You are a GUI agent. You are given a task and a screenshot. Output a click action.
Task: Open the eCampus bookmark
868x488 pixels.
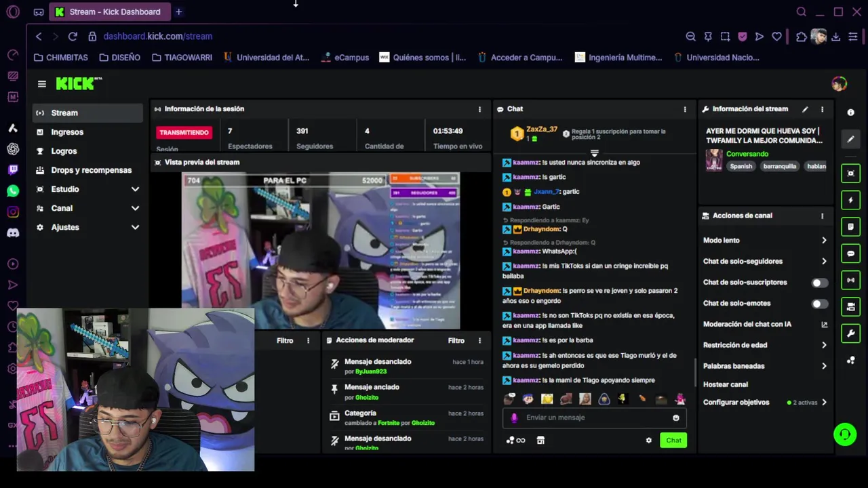coord(346,58)
